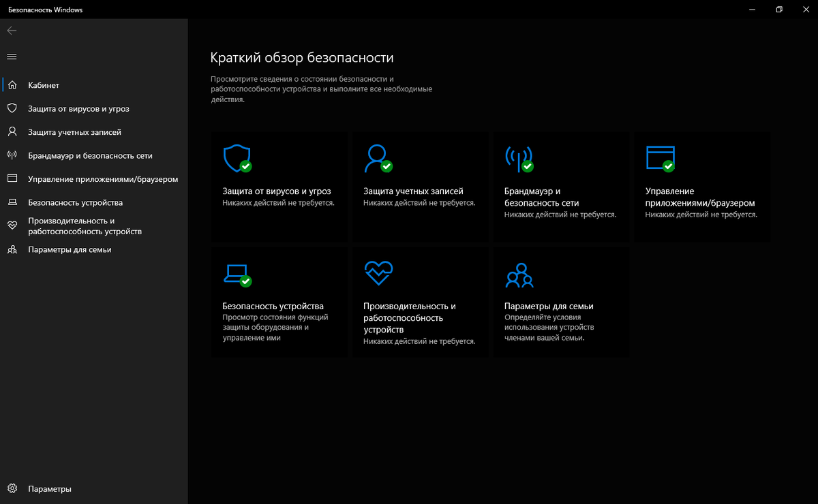Open Параметры для семьи sidebar item
This screenshot has height=504, width=818.
coord(94,249)
